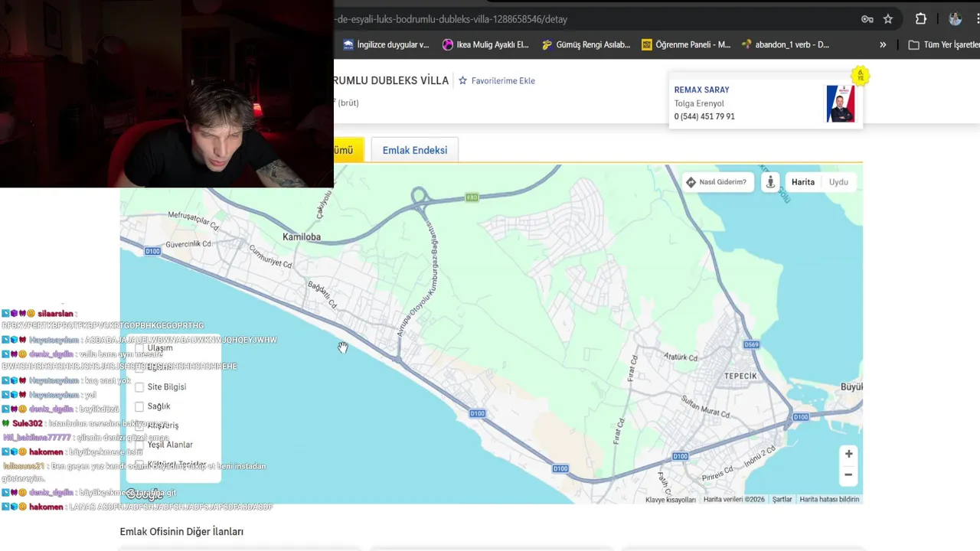This screenshot has height=551, width=980.
Task: Click the agent phone number 0 (544) 451 79 91
Action: (704, 116)
